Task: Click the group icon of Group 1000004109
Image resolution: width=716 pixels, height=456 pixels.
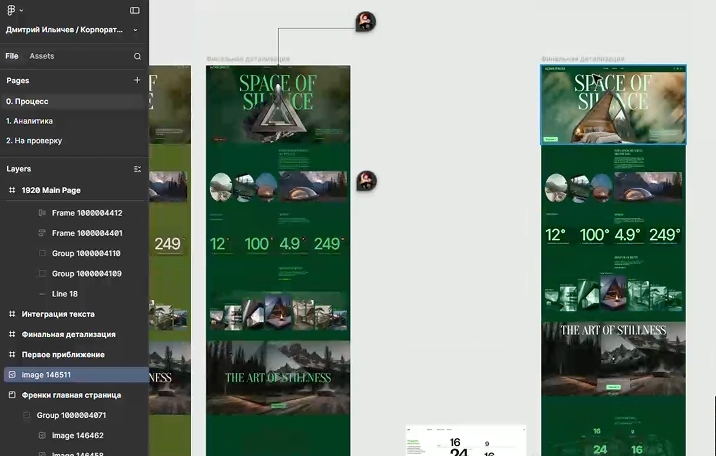Action: coord(42,274)
